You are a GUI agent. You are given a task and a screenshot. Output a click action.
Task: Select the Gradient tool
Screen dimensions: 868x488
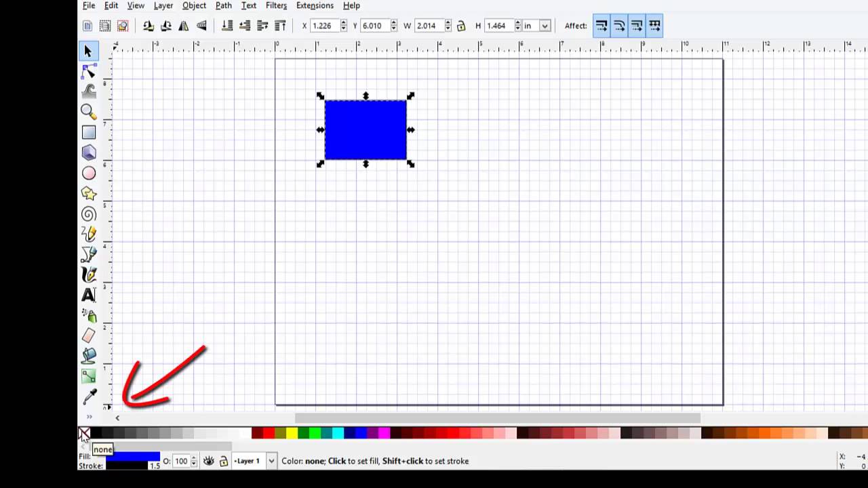tap(88, 375)
